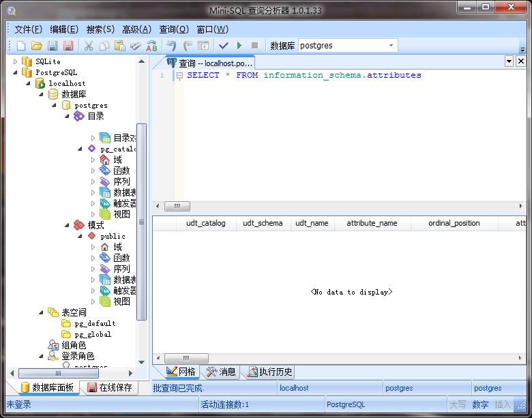This screenshot has height=418, width=532.
Task: Select 触发器 icon under public schema
Action: (105, 290)
